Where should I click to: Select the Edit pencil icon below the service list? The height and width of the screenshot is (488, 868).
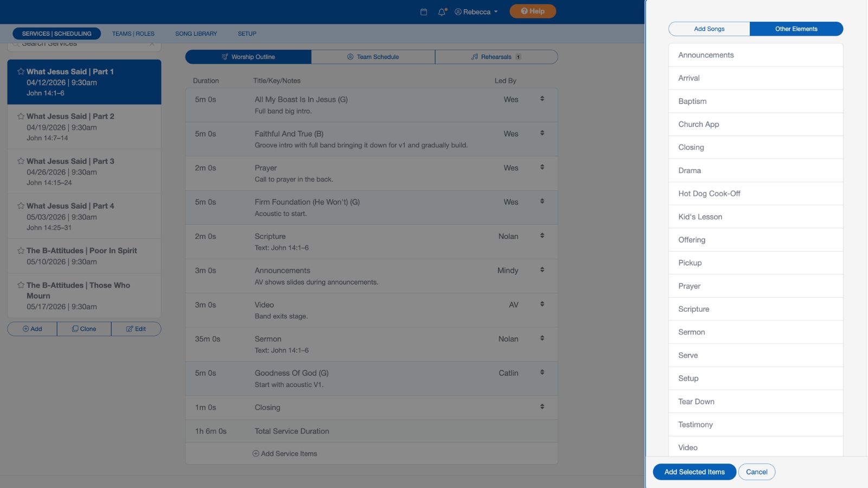point(130,329)
